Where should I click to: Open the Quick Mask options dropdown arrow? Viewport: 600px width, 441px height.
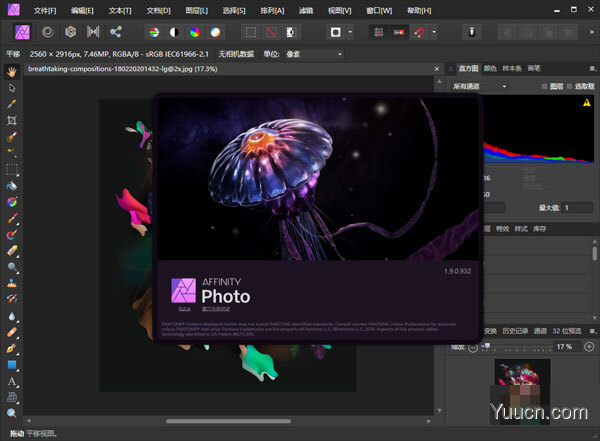click(x=350, y=33)
